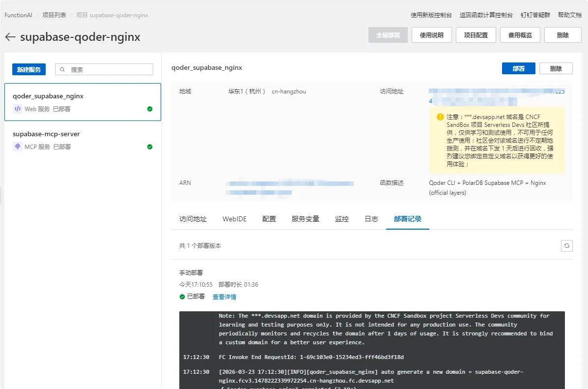Click the MCP 服务 icon on supabase-mcp-server
The width and height of the screenshot is (588, 389).
(18, 147)
